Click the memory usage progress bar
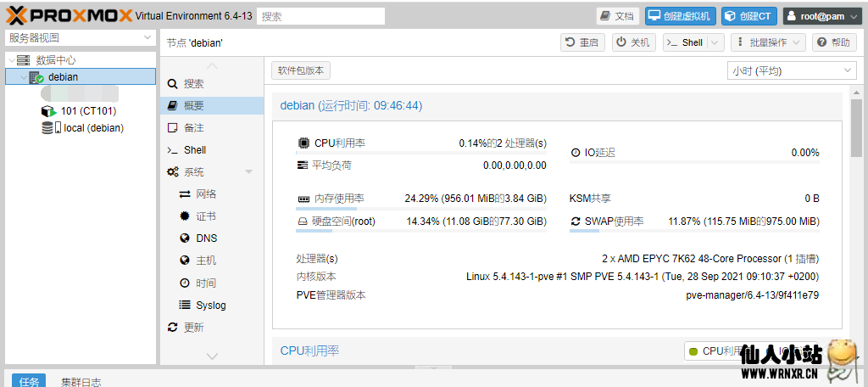This screenshot has height=387, width=868. click(x=421, y=209)
